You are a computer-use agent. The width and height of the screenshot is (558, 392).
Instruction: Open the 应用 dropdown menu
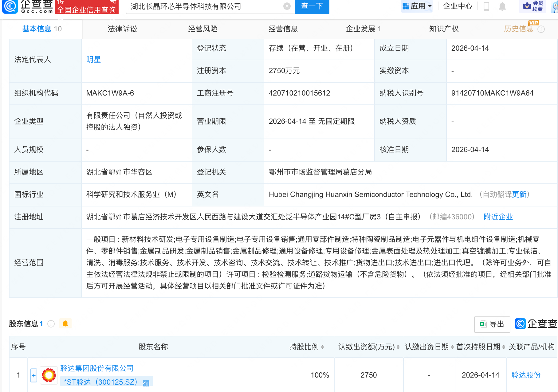417,6
